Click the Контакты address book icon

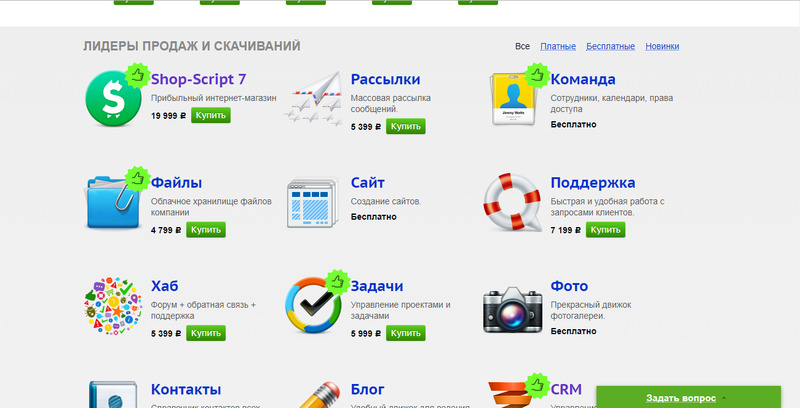coord(113,394)
